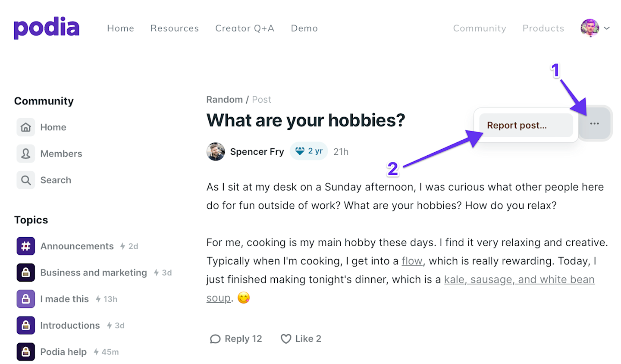This screenshot has height=364, width=621.
Task: Go to Creator Q+A in navigation
Action: [x=245, y=28]
